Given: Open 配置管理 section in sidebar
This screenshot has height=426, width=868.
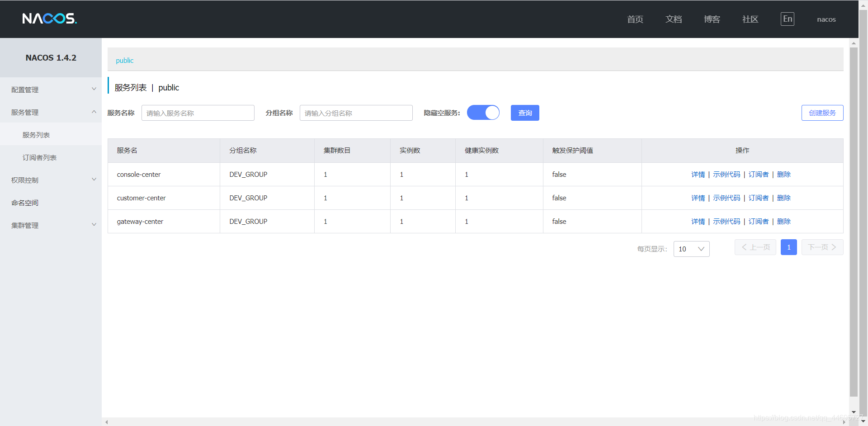Looking at the screenshot, I should [x=51, y=90].
